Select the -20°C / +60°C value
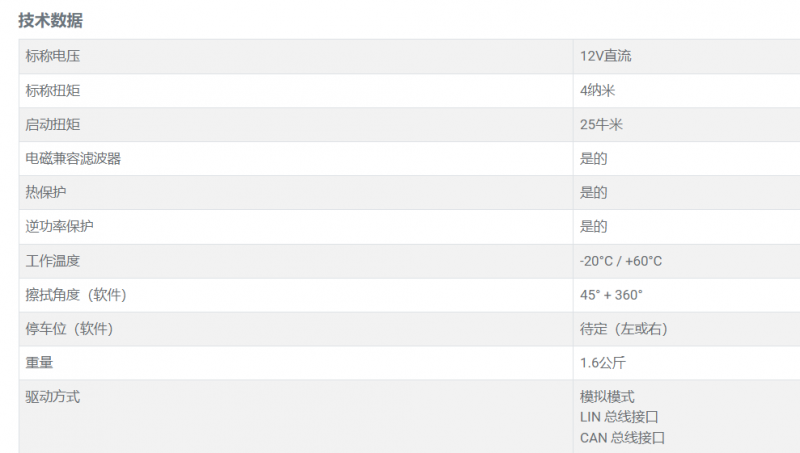 (x=621, y=261)
